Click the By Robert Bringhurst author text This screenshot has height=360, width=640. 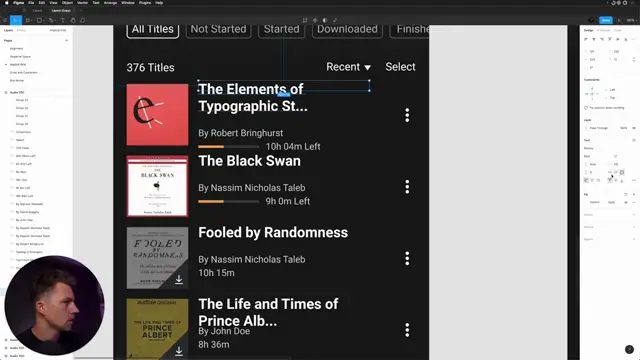coord(240,133)
